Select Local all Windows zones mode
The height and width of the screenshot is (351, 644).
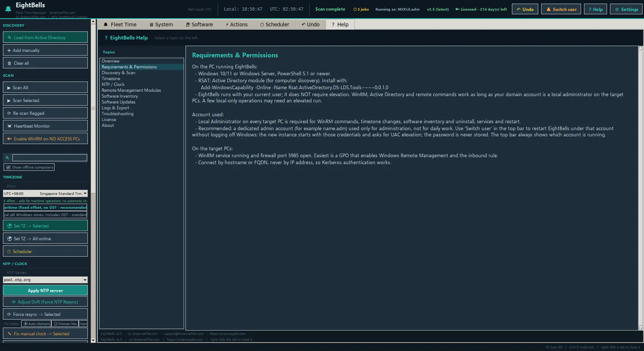(x=45, y=215)
